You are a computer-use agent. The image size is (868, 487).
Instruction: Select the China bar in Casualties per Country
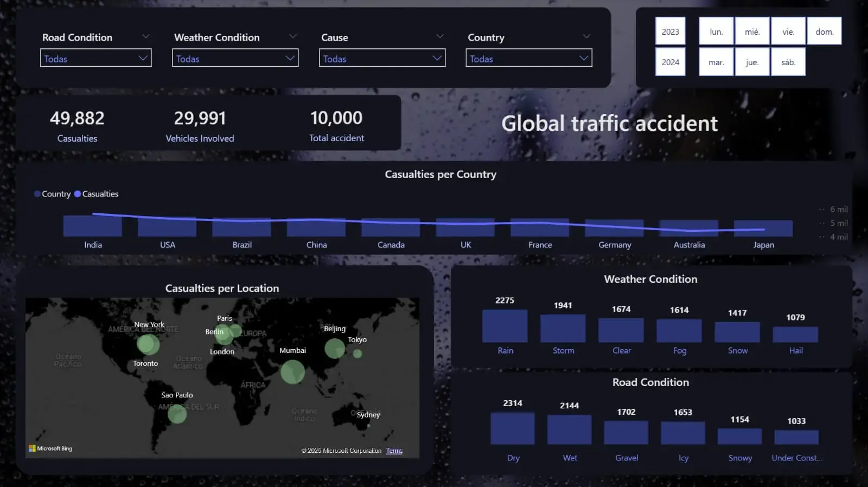coord(316,227)
